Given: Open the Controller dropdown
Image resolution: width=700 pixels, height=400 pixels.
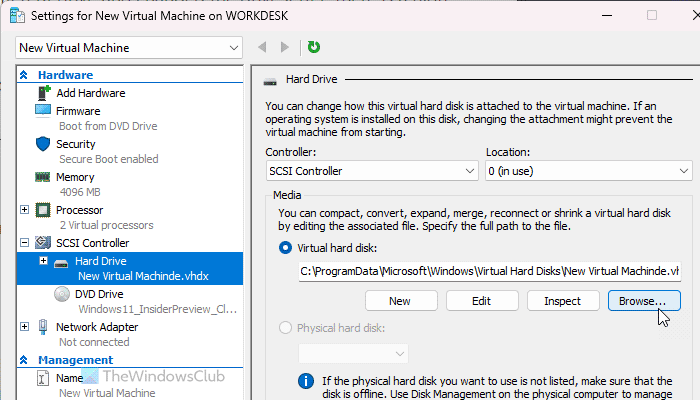Looking at the screenshot, I should (x=371, y=171).
